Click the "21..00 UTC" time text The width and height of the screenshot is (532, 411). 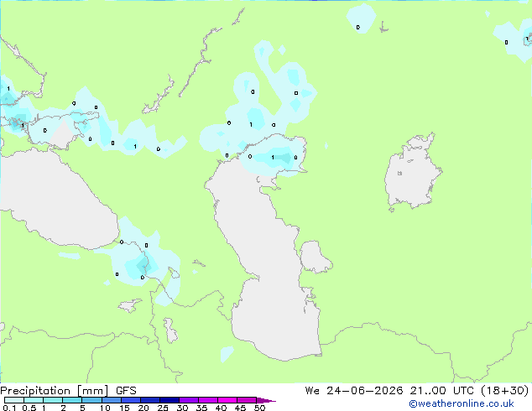coord(441,391)
